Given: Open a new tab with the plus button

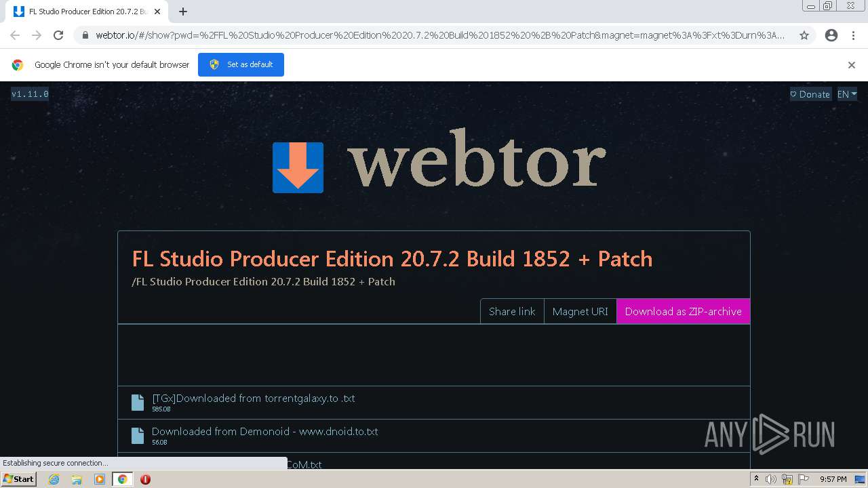Looking at the screenshot, I should point(183,12).
